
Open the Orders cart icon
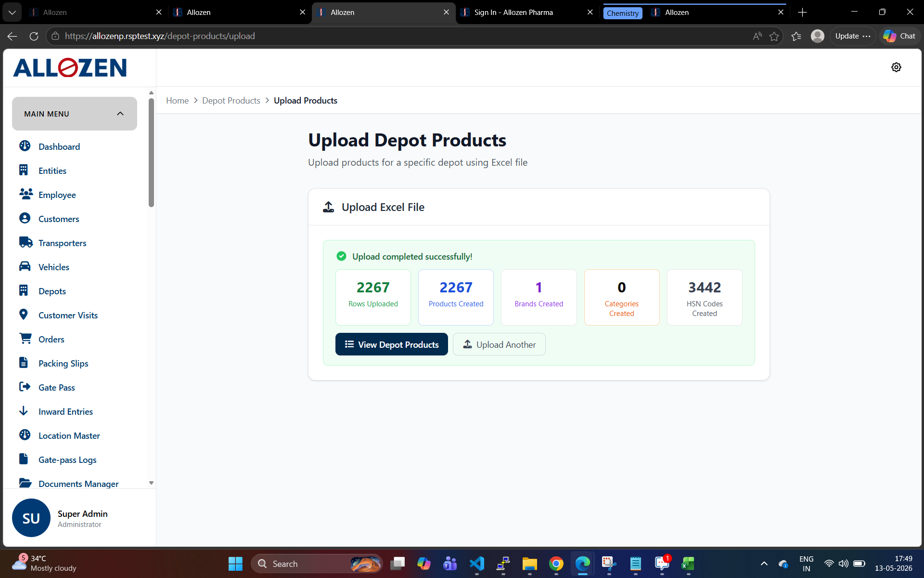(25, 339)
